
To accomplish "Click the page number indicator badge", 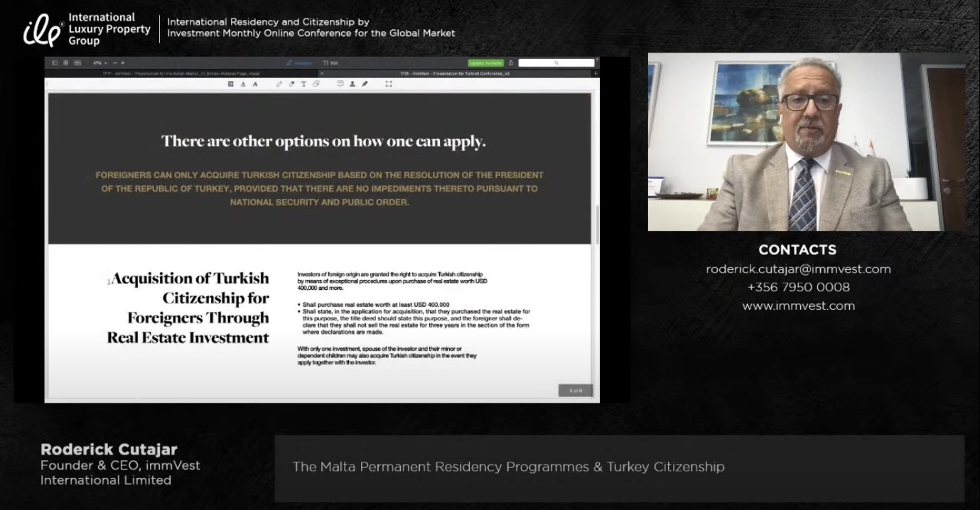I will coord(575,390).
